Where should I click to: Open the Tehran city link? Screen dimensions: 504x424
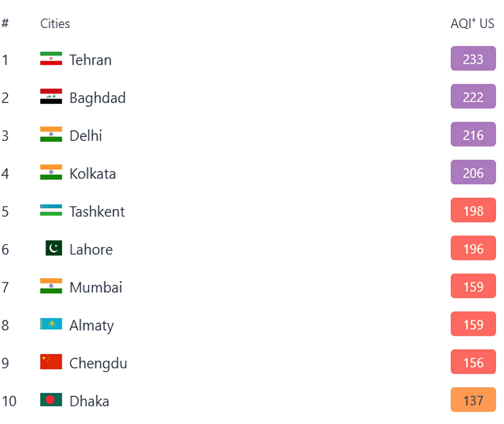90,60
